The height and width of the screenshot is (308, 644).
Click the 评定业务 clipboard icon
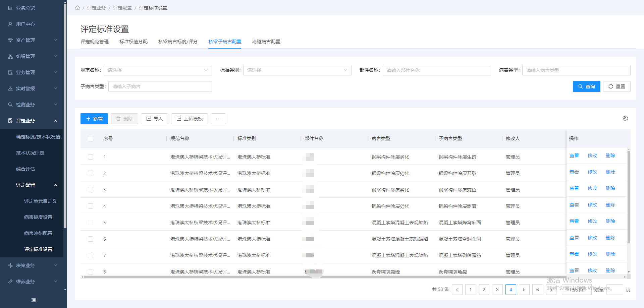(10, 121)
